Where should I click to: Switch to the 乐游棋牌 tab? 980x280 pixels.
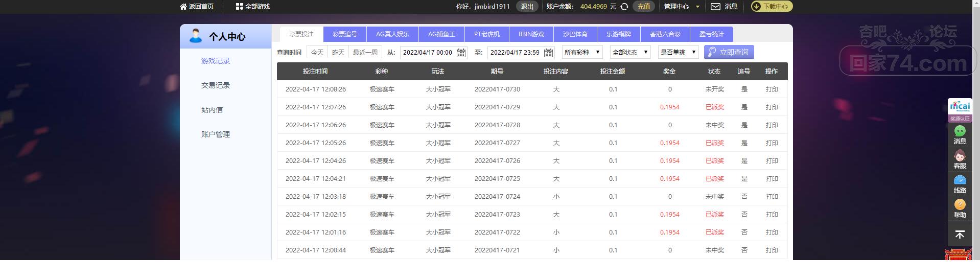tap(619, 34)
